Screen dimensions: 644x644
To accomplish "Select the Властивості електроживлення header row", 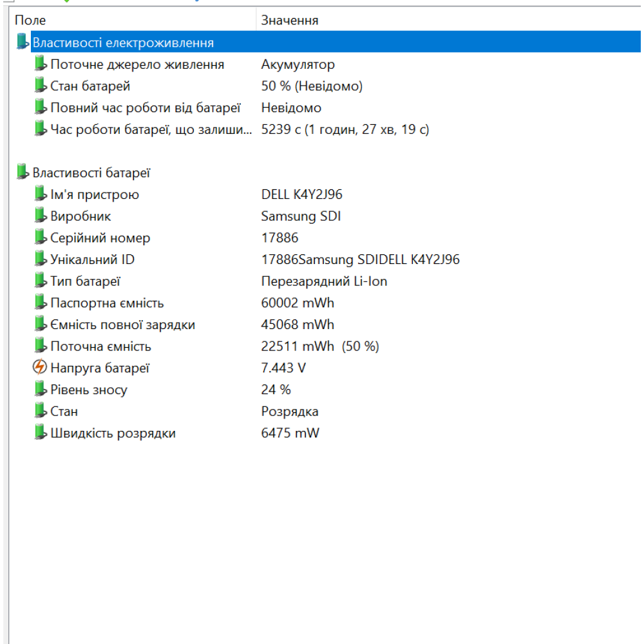I will (x=129, y=41).
